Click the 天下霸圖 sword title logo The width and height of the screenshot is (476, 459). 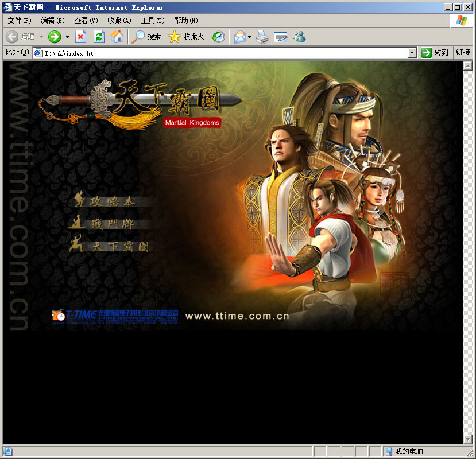click(140, 104)
